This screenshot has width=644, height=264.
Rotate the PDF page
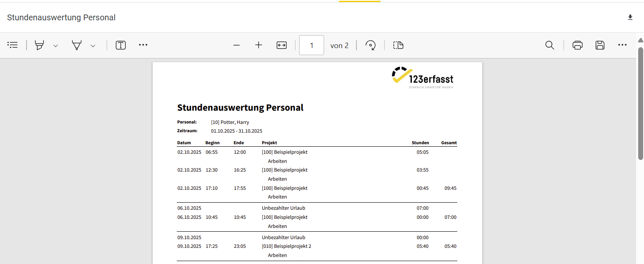click(371, 45)
